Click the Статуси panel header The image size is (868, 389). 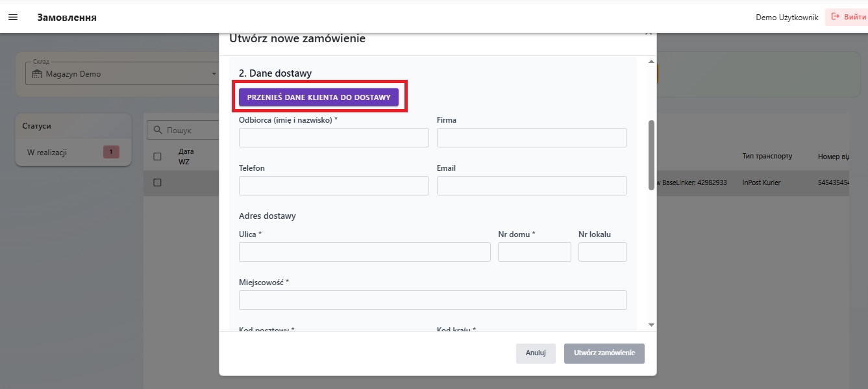73,126
